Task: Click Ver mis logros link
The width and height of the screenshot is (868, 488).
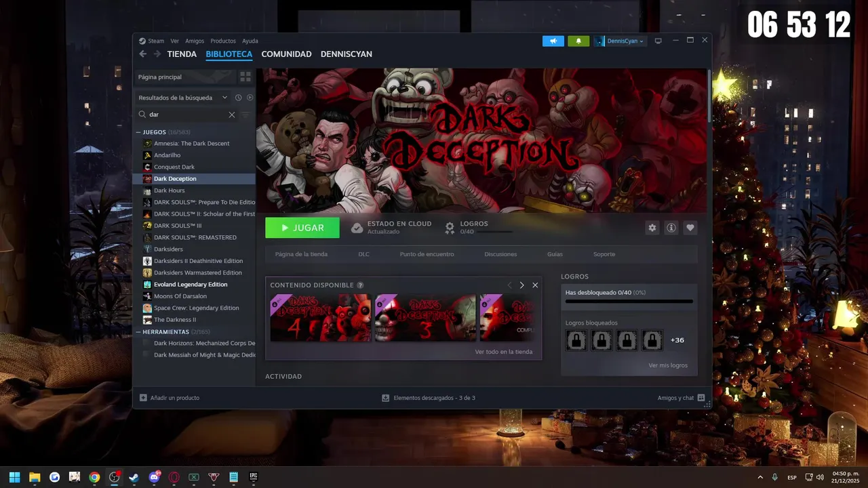Action: click(668, 365)
